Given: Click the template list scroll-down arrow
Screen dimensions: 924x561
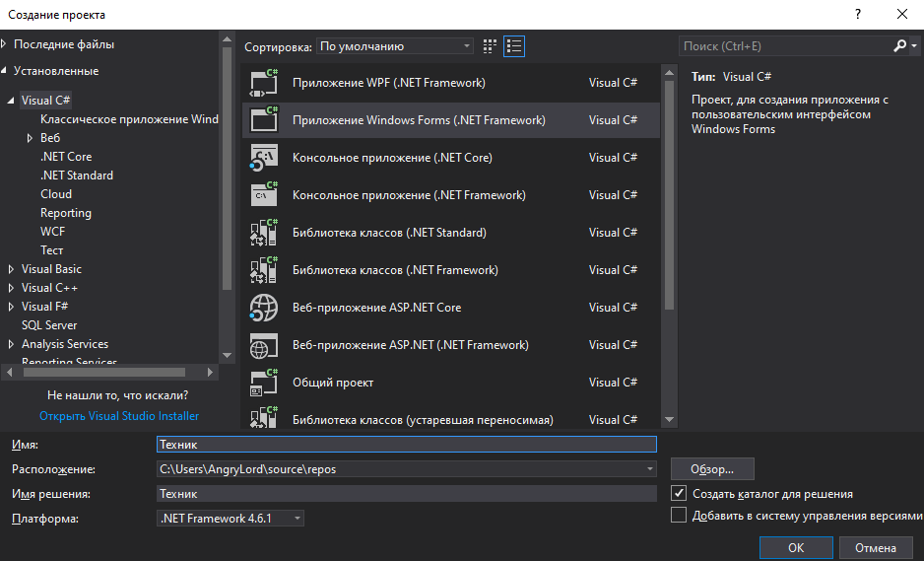Looking at the screenshot, I should (669, 419).
